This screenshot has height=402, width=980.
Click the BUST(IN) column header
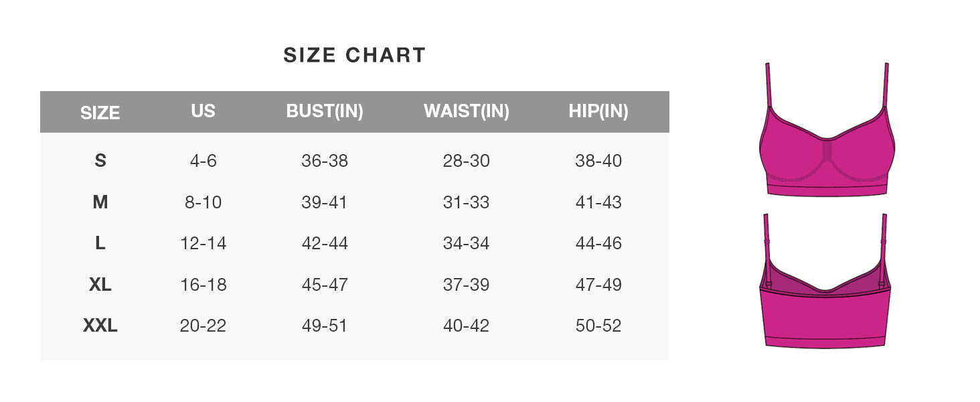tap(325, 111)
